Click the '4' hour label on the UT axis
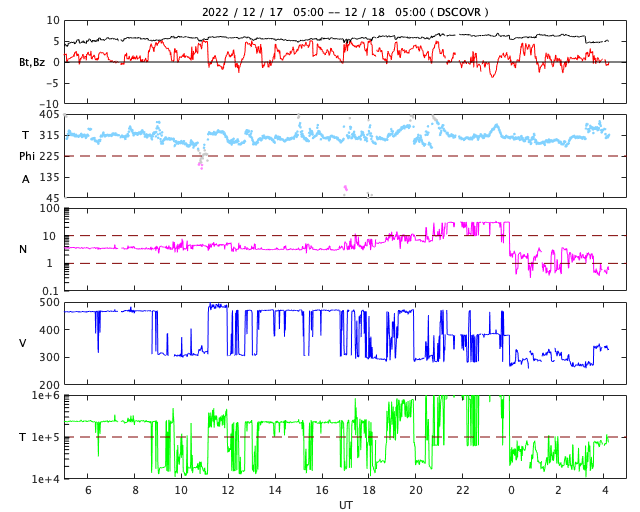640x512 pixels. tap(605, 490)
